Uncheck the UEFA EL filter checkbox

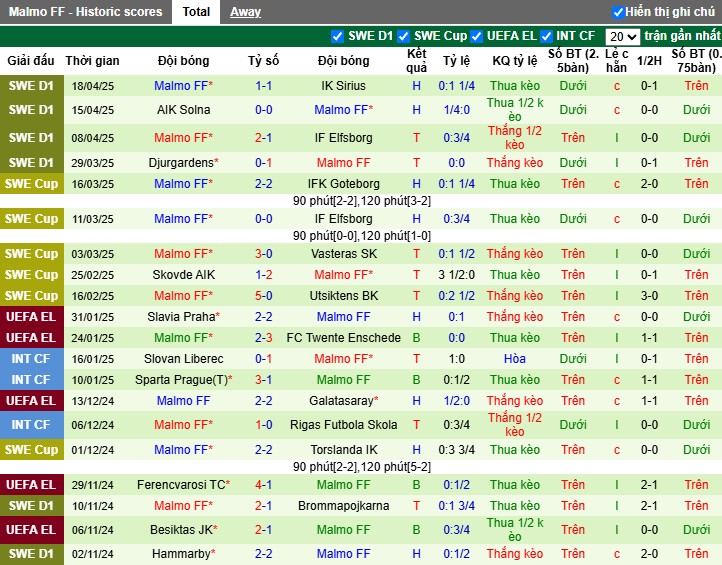pyautogui.click(x=476, y=36)
